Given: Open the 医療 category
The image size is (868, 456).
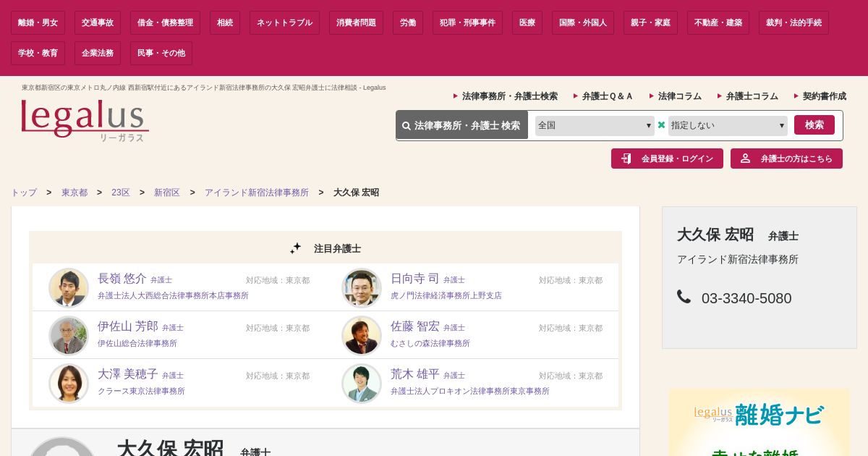Looking at the screenshot, I should [x=527, y=22].
